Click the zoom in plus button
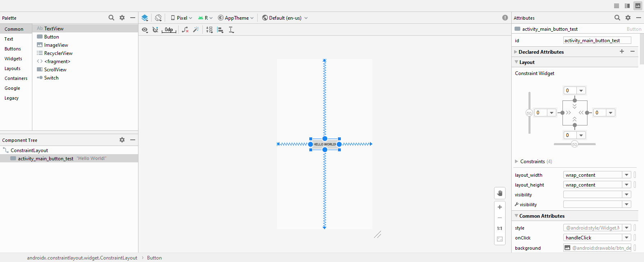 [x=500, y=207]
